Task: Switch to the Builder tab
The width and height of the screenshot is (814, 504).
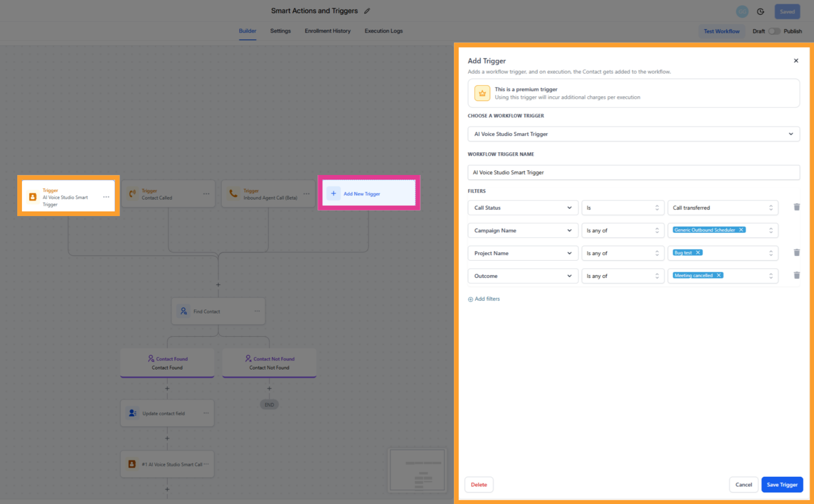Action: 248,31
